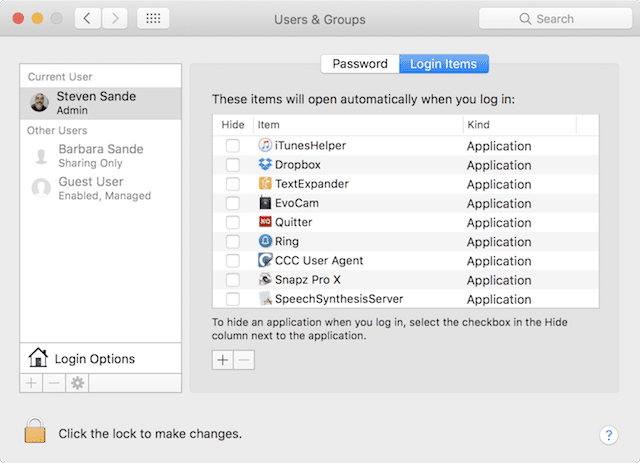Viewport: 640px width, 463px height.
Task: Remove login item with minus button
Action: [x=244, y=360]
